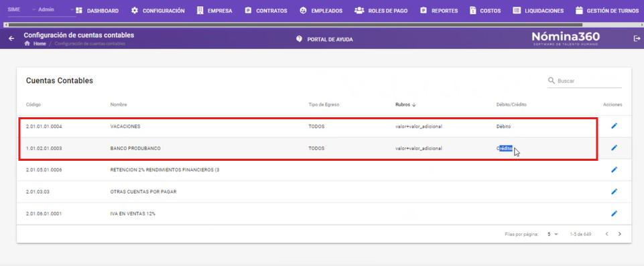Viewport: 644px width, 266px height.
Task: Click the Home breadcrumb link
Action: (40, 44)
